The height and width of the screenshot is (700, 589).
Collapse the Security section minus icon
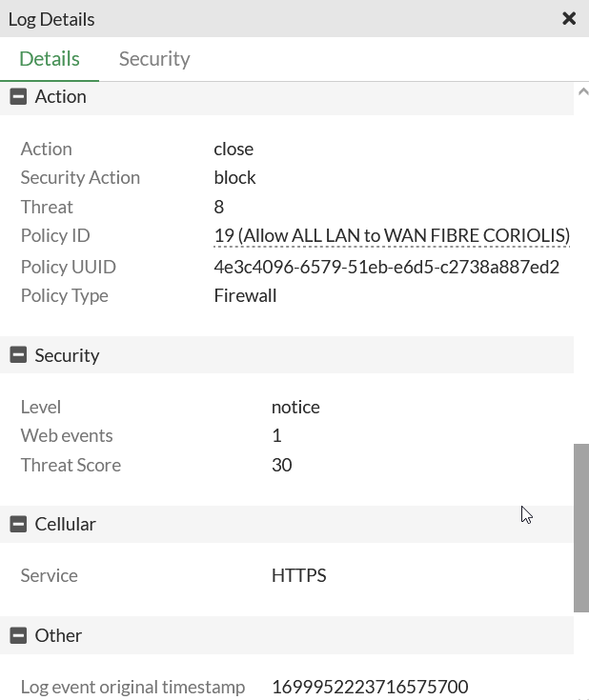click(17, 355)
